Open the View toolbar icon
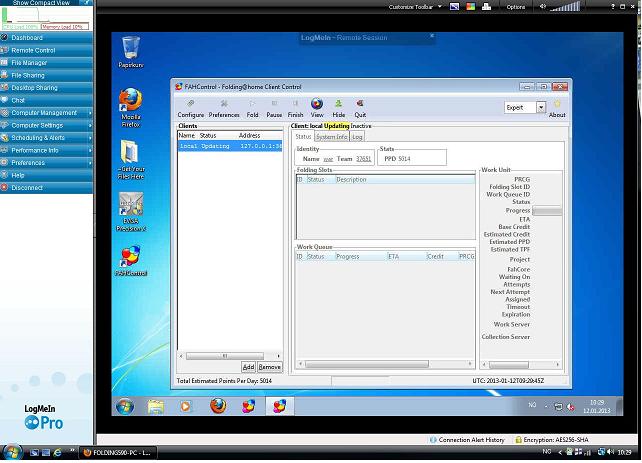Image resolution: width=642 pixels, height=463 pixels. click(x=316, y=108)
